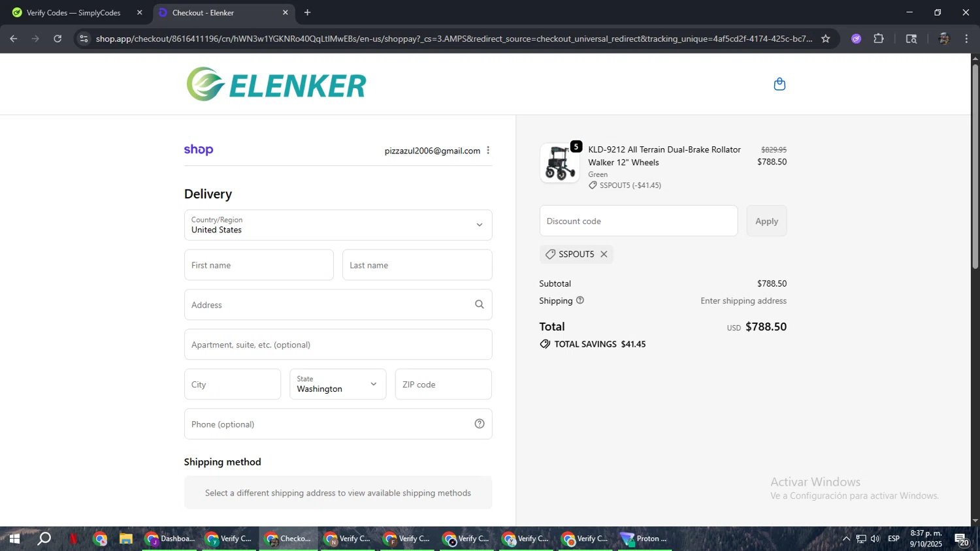
Task: Open network icon in system tray
Action: pos(861,539)
